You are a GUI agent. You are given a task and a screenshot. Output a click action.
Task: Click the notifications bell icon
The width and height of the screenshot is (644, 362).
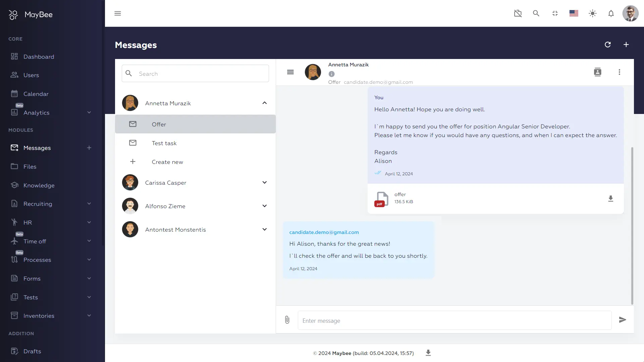[x=611, y=13]
